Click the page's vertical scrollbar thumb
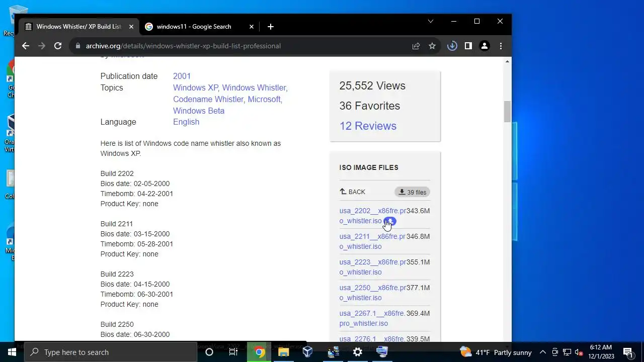 [x=507, y=112]
